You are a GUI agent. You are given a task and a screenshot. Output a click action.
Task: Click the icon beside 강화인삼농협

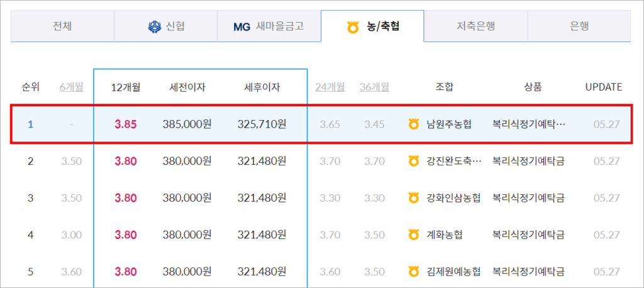click(x=413, y=198)
